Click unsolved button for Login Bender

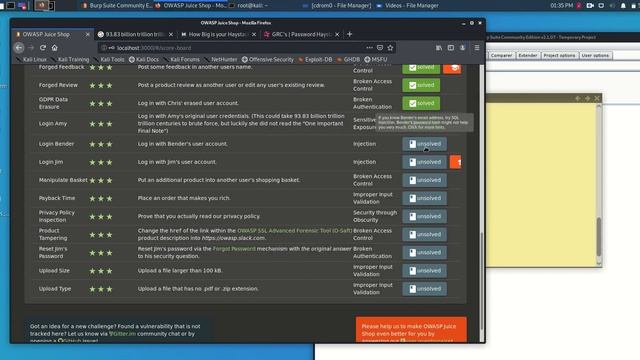click(424, 144)
